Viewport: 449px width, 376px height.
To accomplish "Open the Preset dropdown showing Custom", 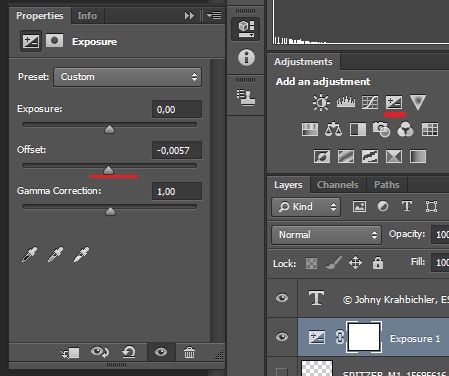I will pos(127,77).
